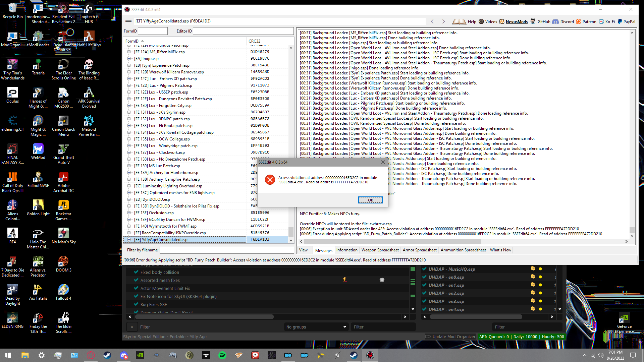
Task: Expand Lux - Embers XD patch.esp node
Action: 129,79
